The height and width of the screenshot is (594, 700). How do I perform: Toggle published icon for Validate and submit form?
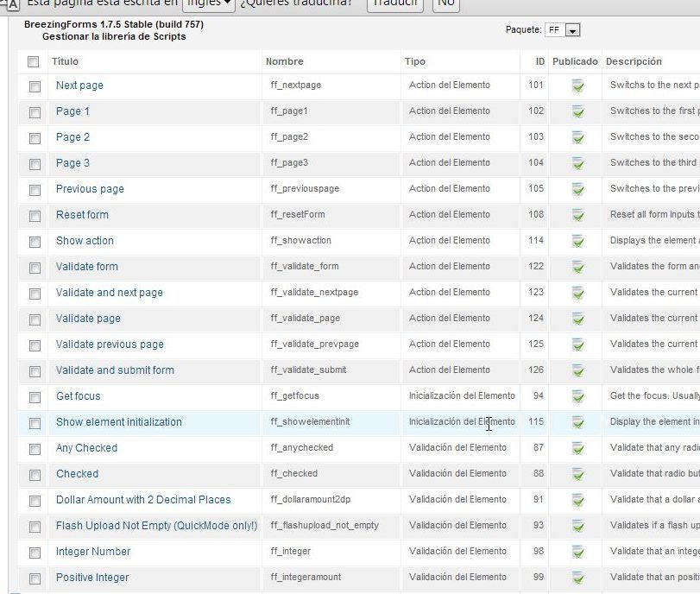click(x=577, y=370)
